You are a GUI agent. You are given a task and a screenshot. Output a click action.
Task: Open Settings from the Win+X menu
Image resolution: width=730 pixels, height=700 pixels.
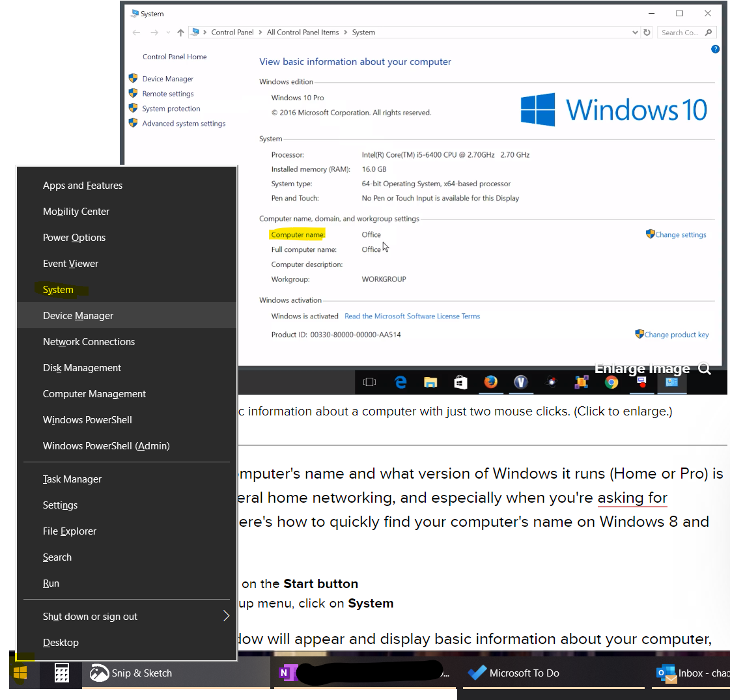point(127,505)
